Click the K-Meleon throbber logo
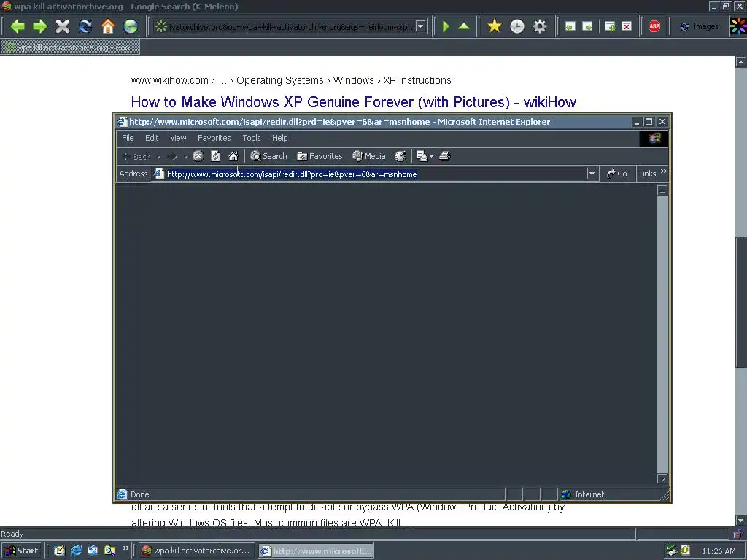This screenshot has height=560, width=747. tap(738, 26)
